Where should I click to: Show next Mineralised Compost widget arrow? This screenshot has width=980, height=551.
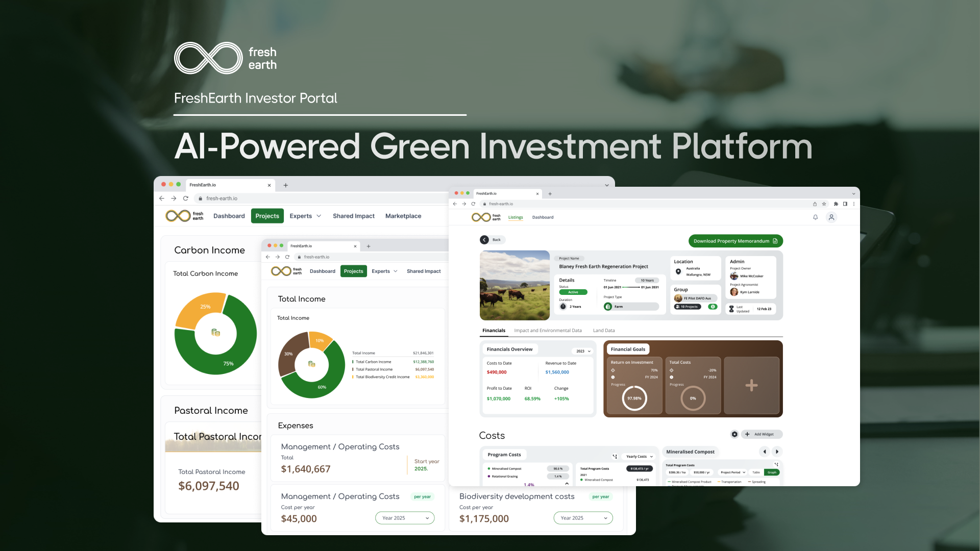point(777,452)
